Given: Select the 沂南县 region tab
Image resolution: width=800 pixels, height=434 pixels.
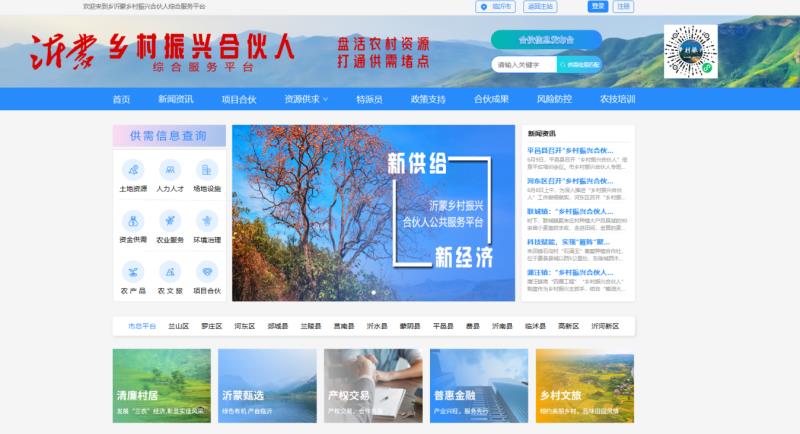Looking at the screenshot, I should click(x=502, y=326).
